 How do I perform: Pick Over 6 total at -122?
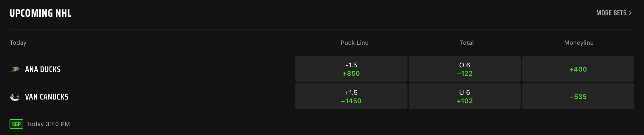465,69
